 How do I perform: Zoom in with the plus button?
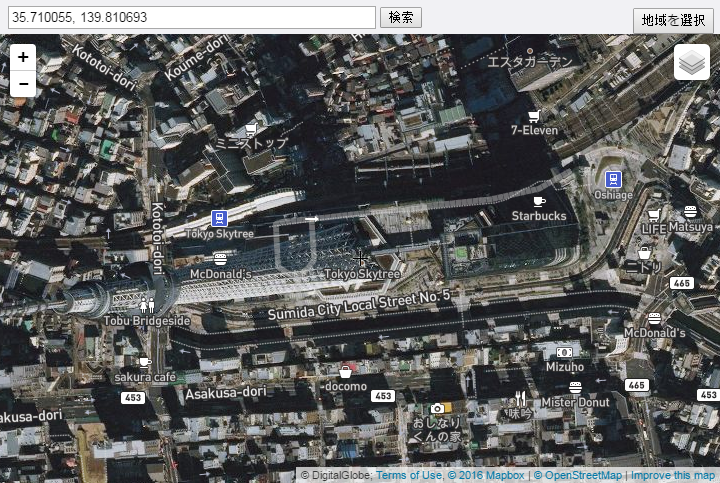tap(23, 57)
